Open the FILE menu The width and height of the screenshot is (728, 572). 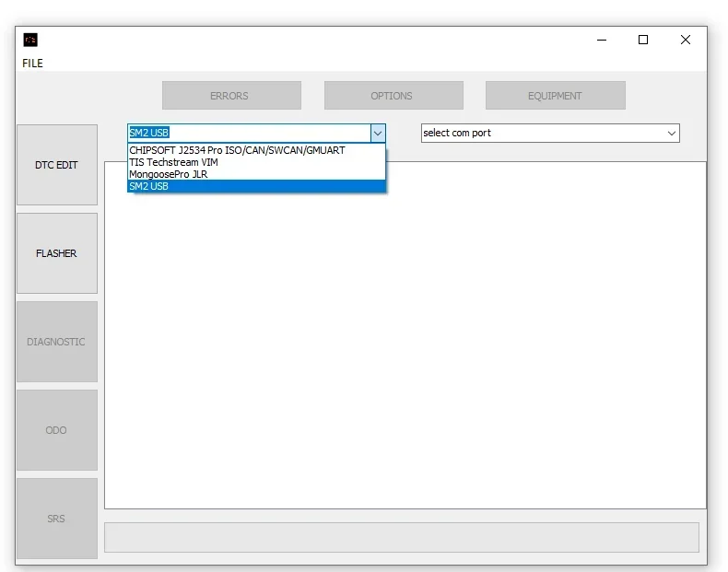(32, 63)
